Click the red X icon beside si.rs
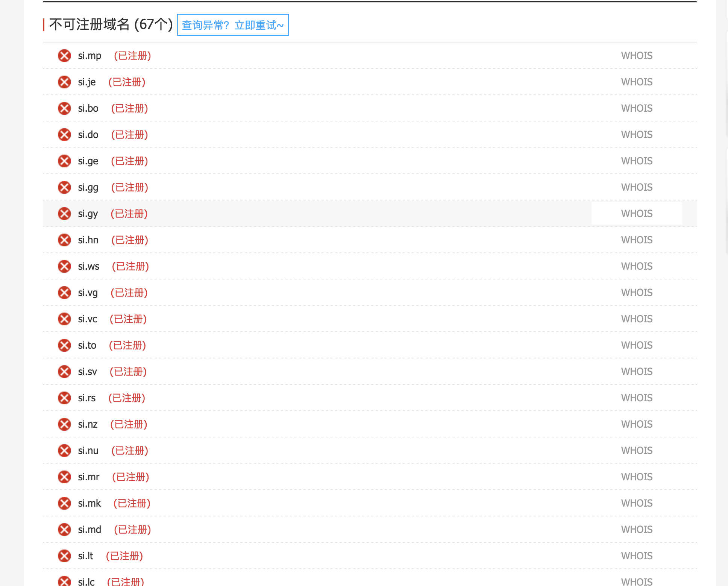 tap(64, 398)
